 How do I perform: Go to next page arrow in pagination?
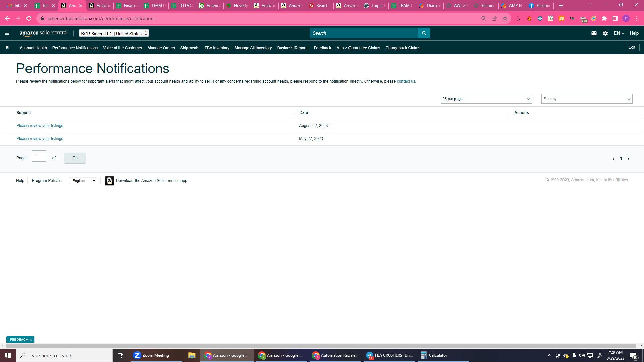[x=628, y=159]
